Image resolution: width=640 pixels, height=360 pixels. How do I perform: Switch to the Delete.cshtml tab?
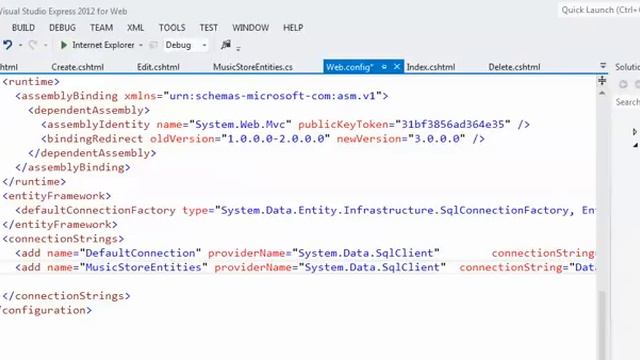tap(514, 67)
